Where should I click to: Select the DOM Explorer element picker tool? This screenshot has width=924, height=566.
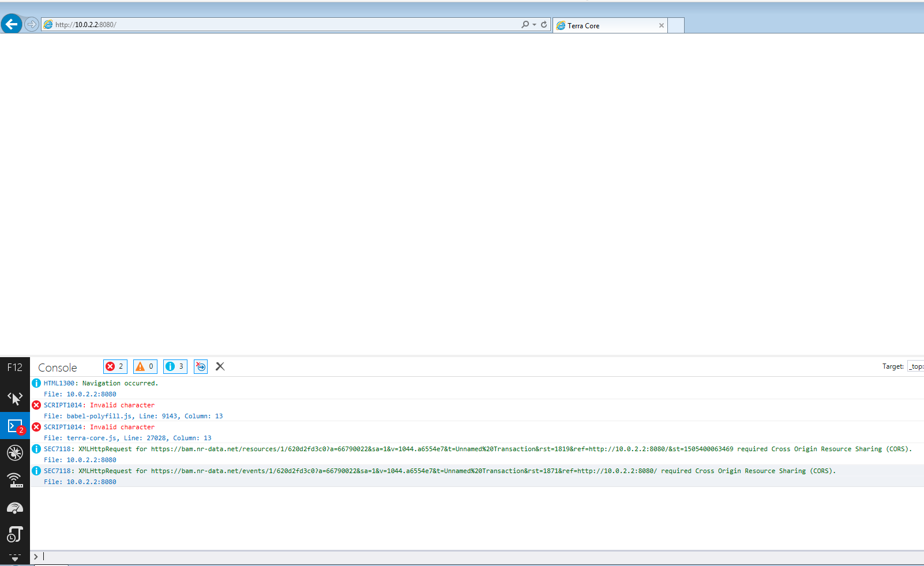pyautogui.click(x=15, y=398)
